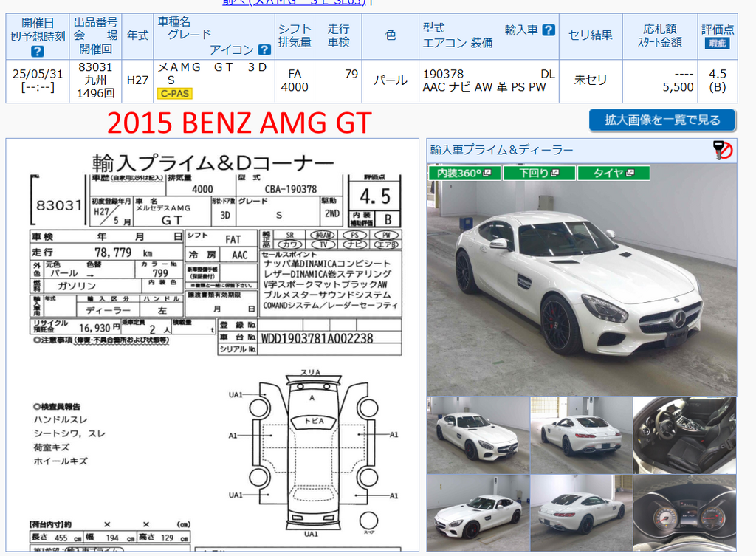Click the 輸入車プライム&ディーラー panel title
Image resolution: width=756 pixels, height=556 pixels.
click(x=501, y=150)
